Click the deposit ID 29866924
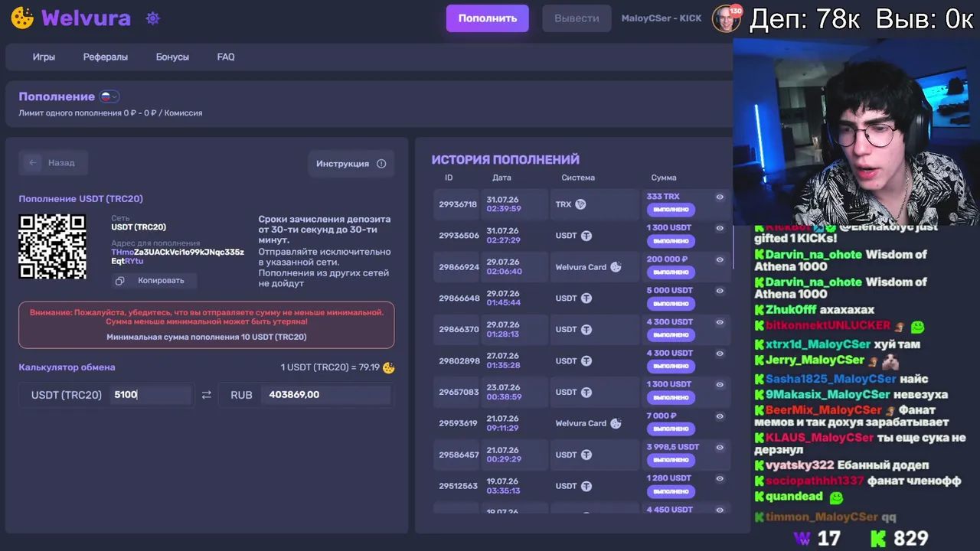 (459, 267)
